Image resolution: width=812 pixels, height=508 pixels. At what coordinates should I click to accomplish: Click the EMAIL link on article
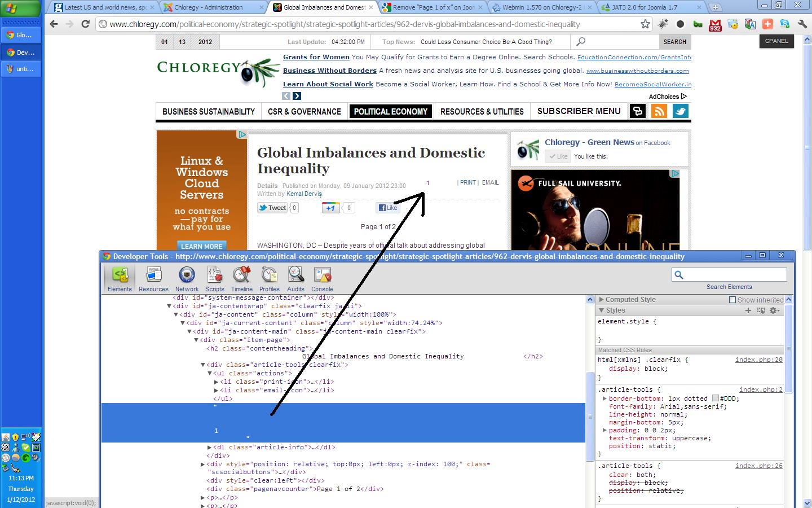490,182
